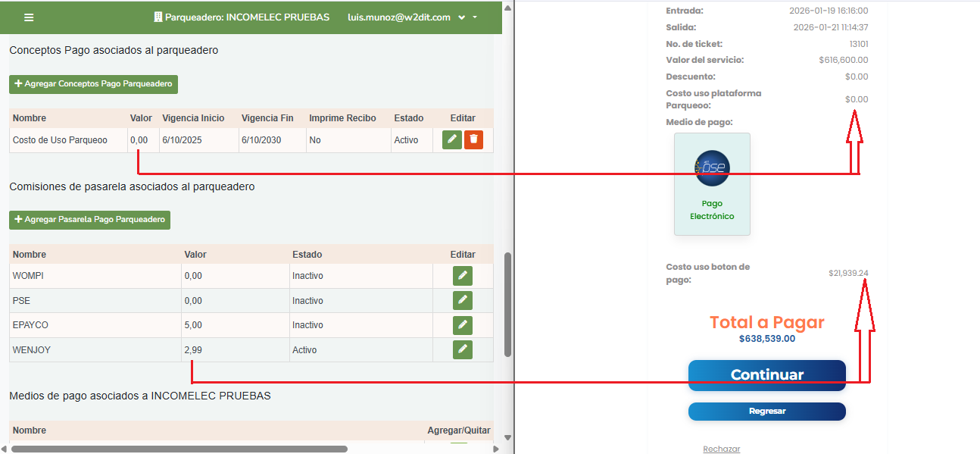The image size is (980, 454).
Task: Click the Rechazar link
Action: 721,449
